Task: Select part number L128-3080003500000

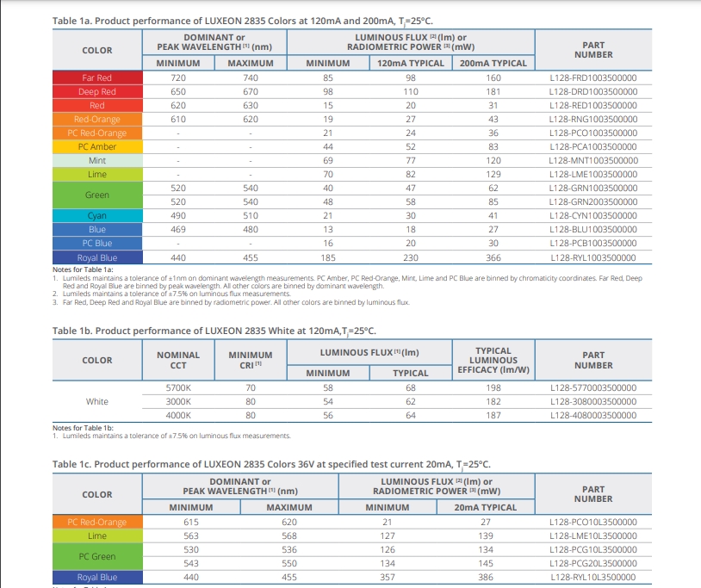Action: coord(593,402)
